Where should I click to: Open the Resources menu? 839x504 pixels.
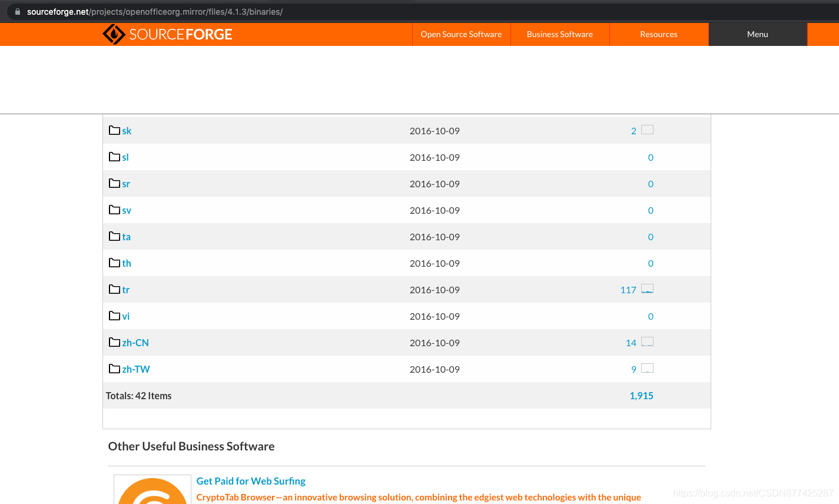pyautogui.click(x=659, y=34)
